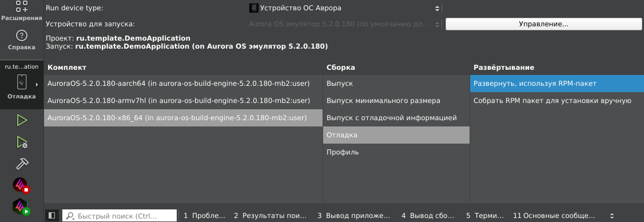644x222 pixels.
Task: Choose the Выпуск build configuration
Action: click(x=396, y=84)
